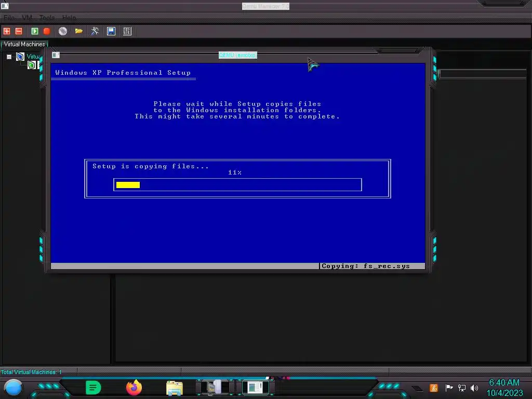Image resolution: width=532 pixels, height=399 pixels.
Task: Open the Action Center flag tray icon
Action: [449, 388]
